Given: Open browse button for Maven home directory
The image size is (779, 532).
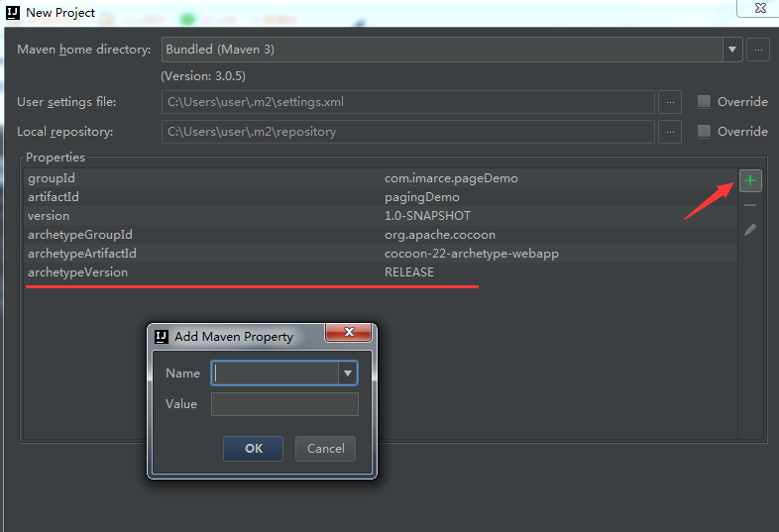Looking at the screenshot, I should [x=758, y=50].
